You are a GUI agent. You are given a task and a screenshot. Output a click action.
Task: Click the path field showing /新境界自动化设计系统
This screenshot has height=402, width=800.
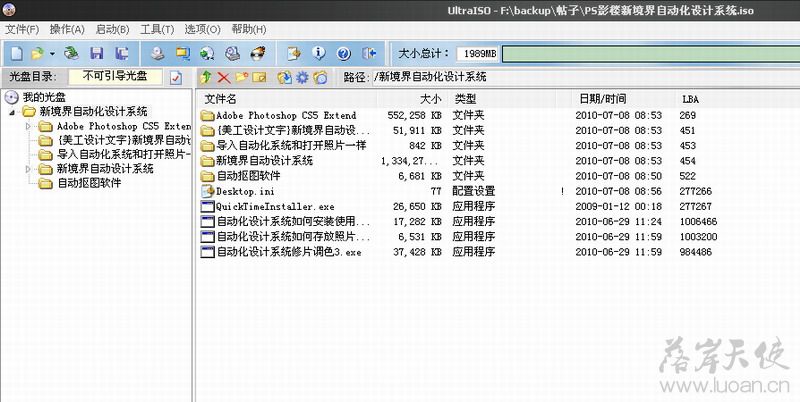[586, 77]
